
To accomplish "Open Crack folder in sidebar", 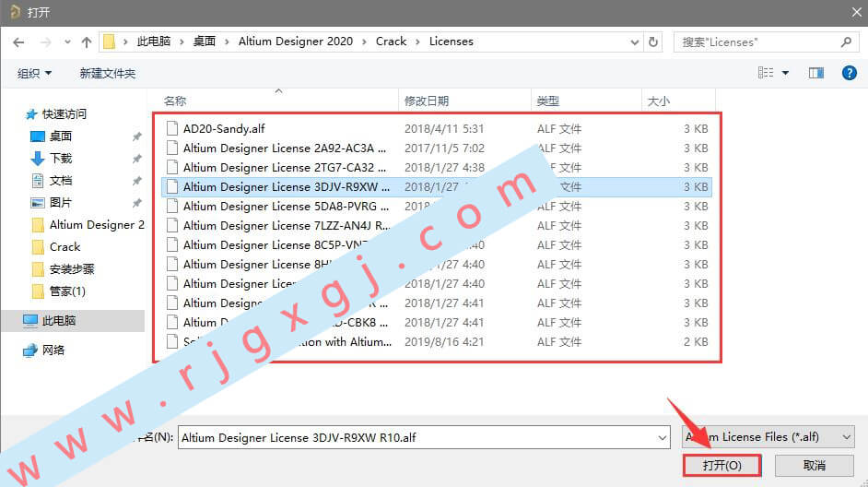I will point(65,247).
